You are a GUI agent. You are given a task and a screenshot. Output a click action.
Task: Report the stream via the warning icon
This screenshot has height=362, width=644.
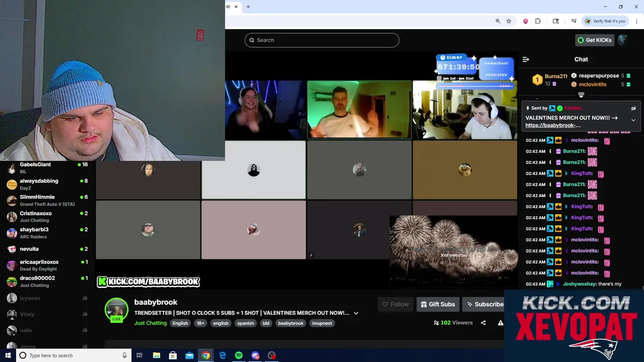[501, 323]
